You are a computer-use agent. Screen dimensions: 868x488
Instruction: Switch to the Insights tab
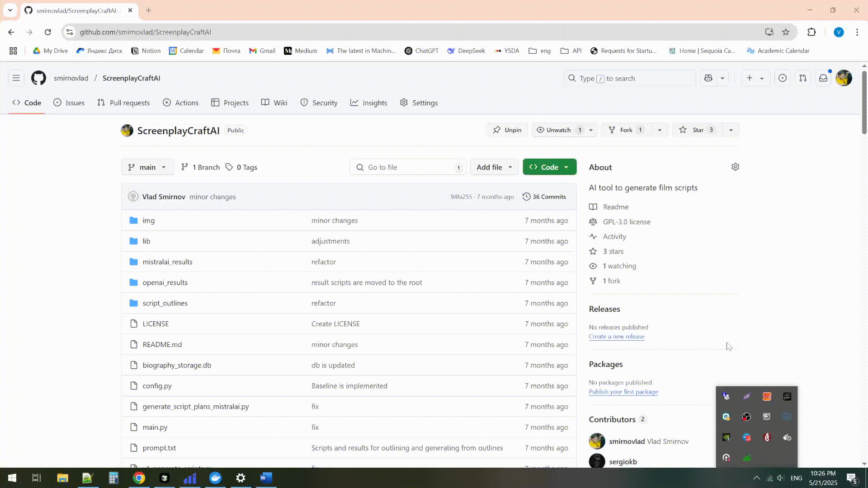tap(369, 103)
